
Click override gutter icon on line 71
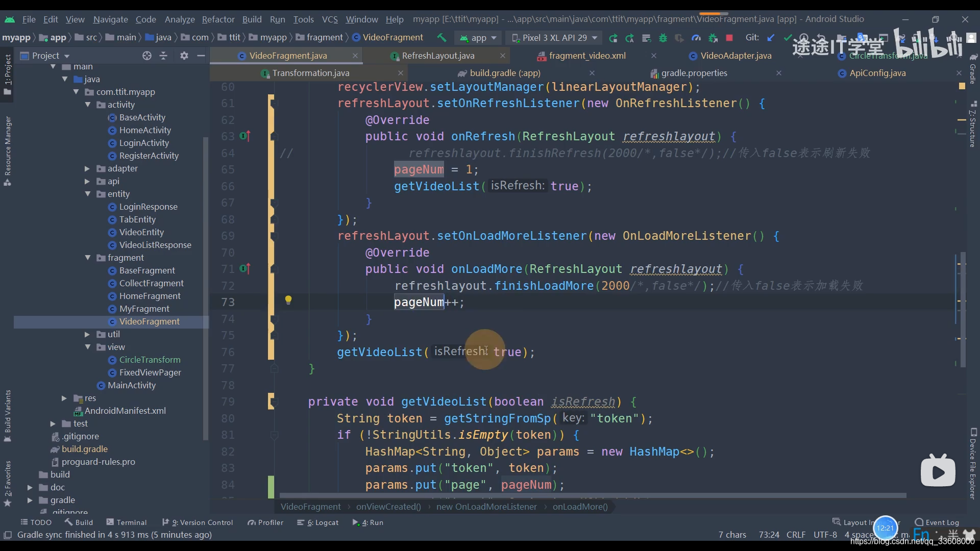246,268
